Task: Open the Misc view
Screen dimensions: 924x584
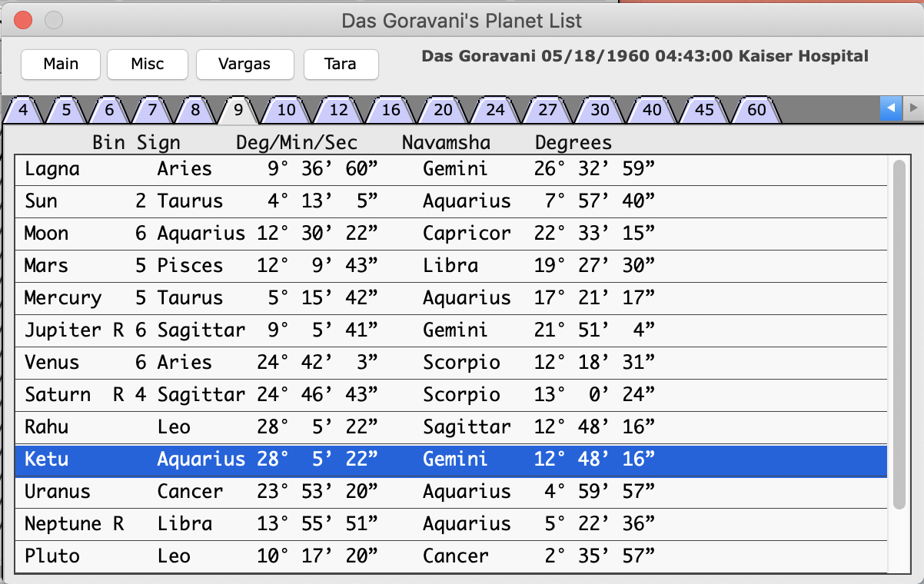Action: [147, 64]
